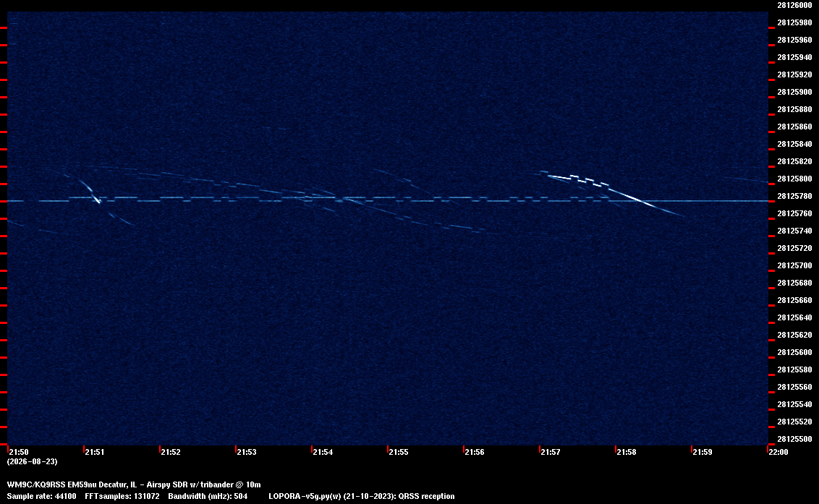The height and width of the screenshot is (504, 819).
Task: Click the date text (2026-08-23)
Action: 32,461
